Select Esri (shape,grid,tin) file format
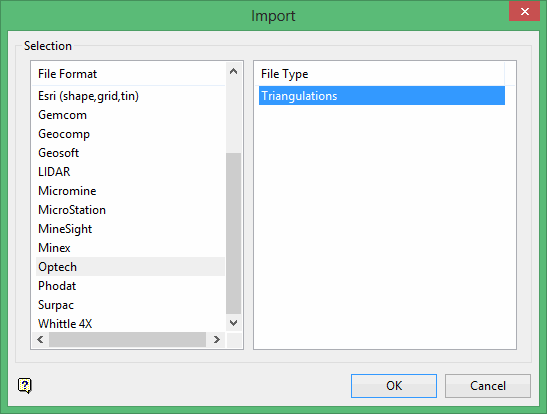Viewport: 547px width, 414px height. 130,96
